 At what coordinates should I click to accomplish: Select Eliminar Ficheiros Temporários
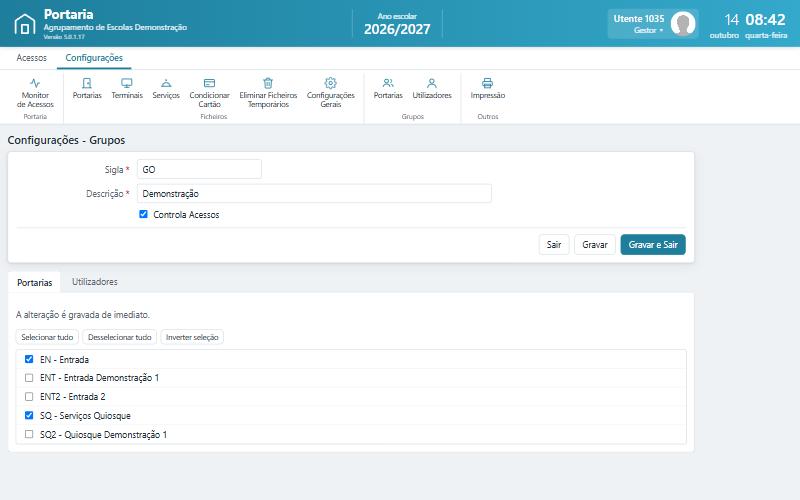pos(268,93)
